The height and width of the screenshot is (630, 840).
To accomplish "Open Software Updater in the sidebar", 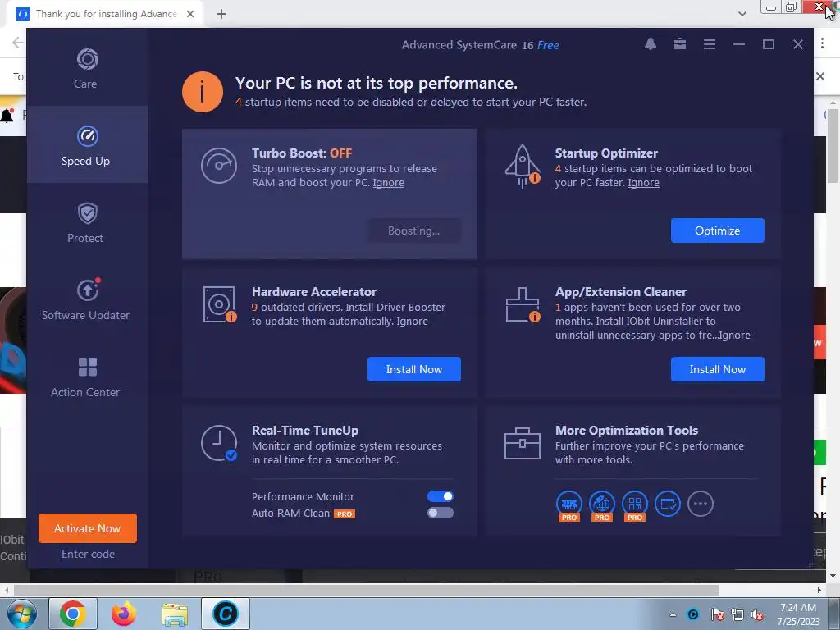I will (x=87, y=299).
